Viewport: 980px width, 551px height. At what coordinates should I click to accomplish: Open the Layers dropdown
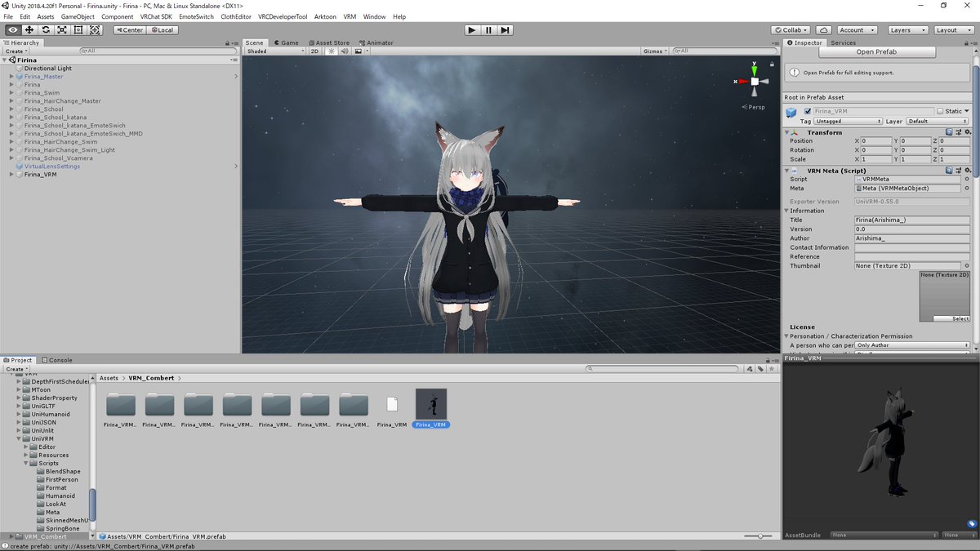click(906, 29)
